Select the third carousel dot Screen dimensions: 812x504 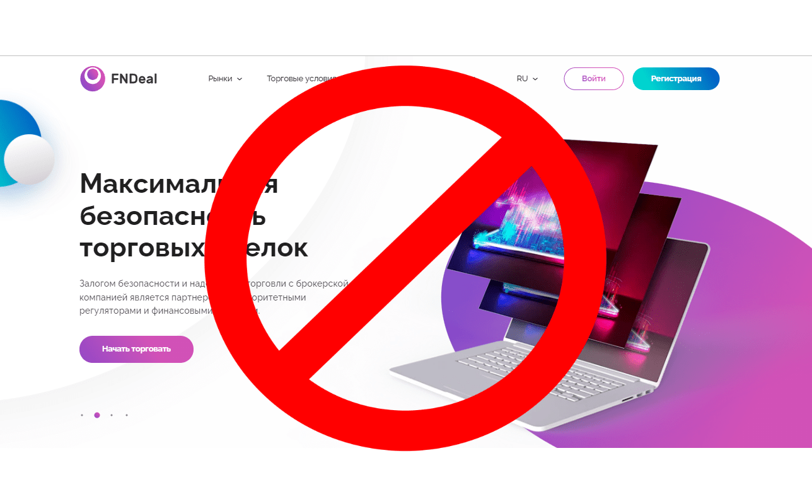[x=112, y=415]
